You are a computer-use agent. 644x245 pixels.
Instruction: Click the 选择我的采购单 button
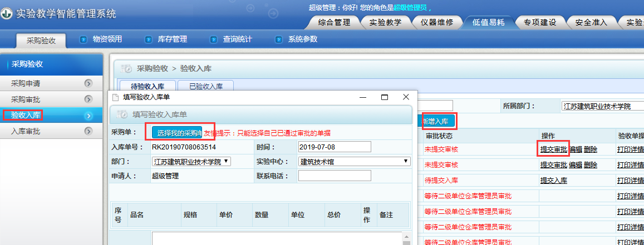177,133
